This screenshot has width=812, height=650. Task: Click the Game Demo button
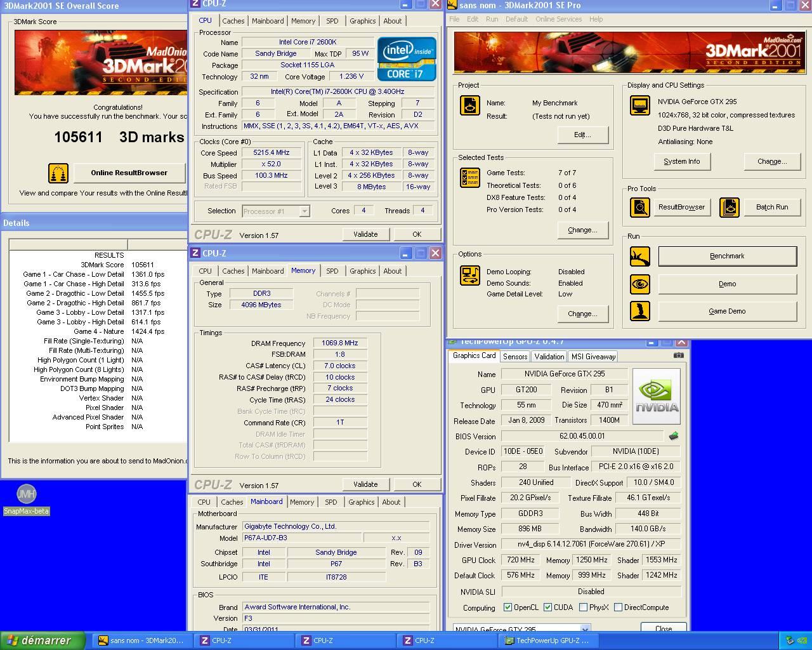point(727,311)
